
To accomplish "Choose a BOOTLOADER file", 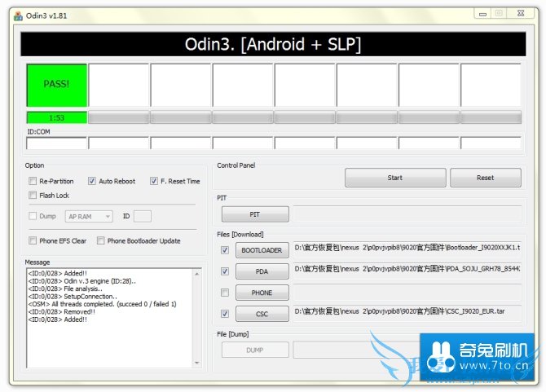I will [x=262, y=250].
